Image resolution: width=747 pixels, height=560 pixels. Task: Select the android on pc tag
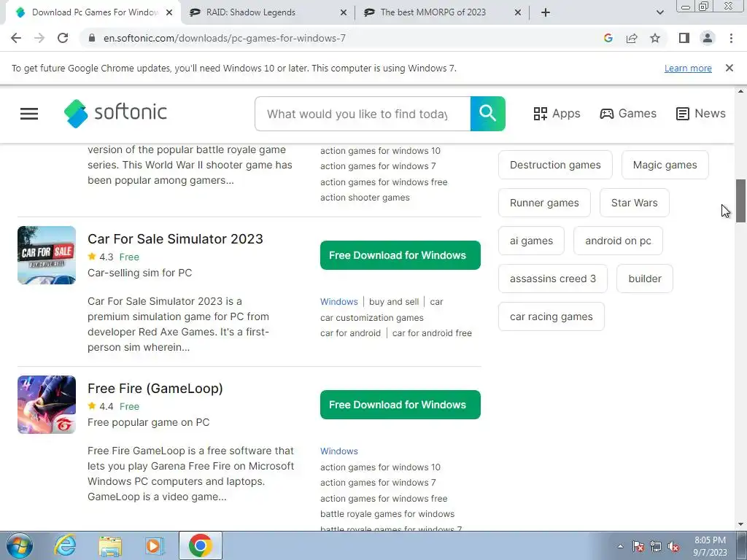[x=618, y=241]
